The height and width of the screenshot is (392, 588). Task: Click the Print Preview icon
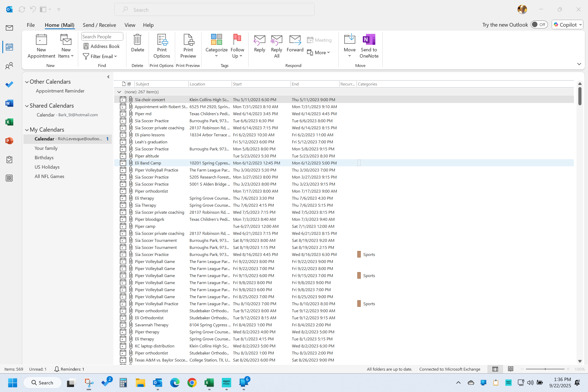pyautogui.click(x=188, y=40)
